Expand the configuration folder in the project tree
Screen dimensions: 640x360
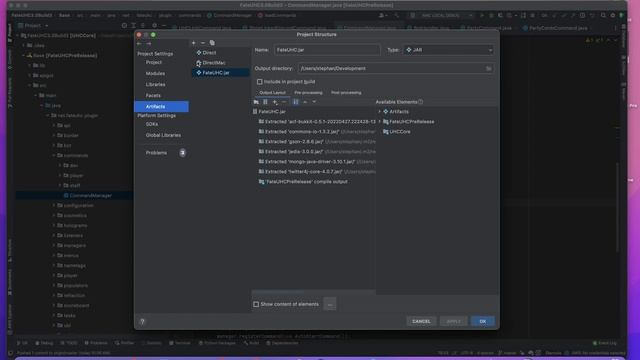[x=54, y=206]
